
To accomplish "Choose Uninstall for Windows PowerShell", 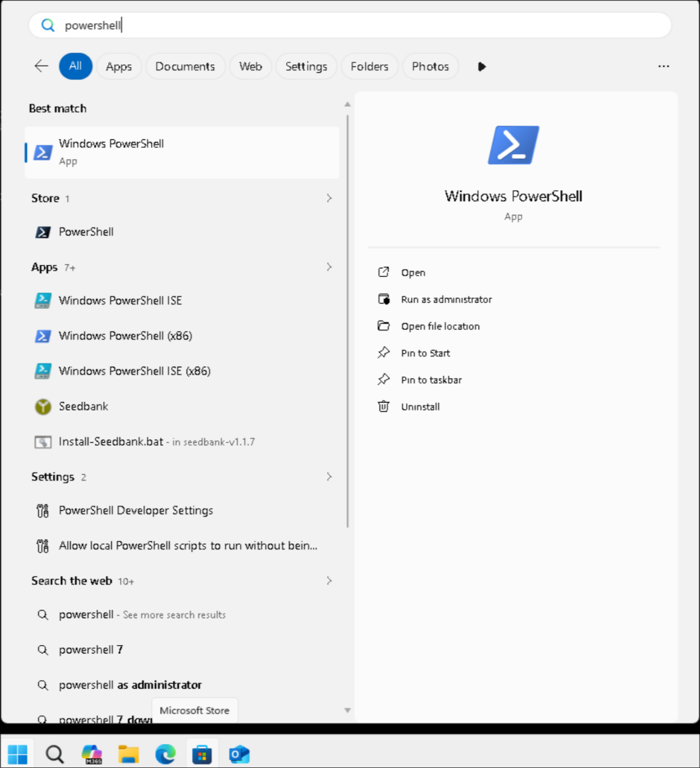I will [x=420, y=406].
